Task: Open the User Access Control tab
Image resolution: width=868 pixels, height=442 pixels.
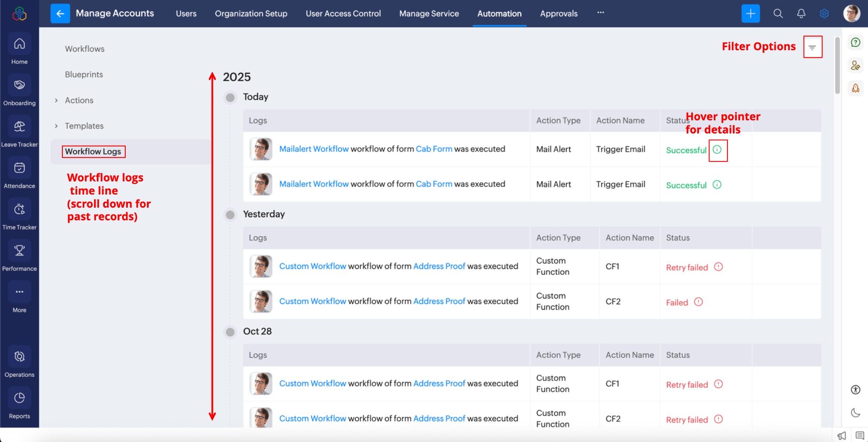Action: 343,14
